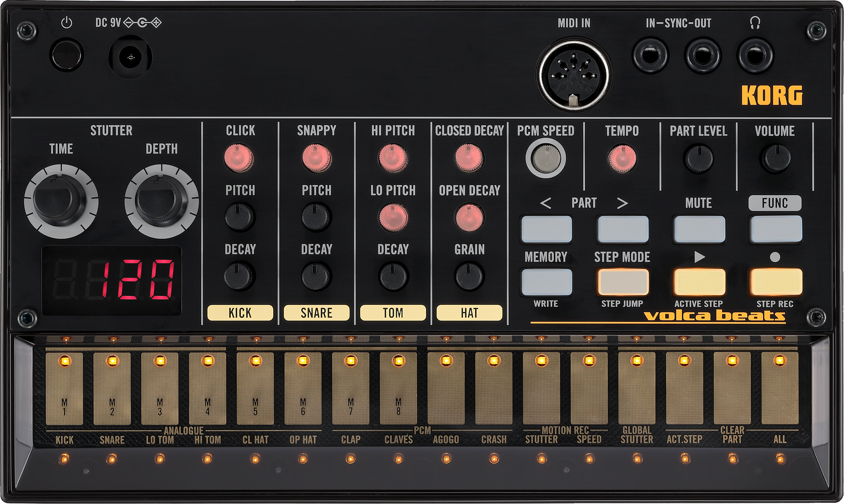Click the headphone jack socket
The width and height of the screenshot is (844, 504).
(x=755, y=55)
